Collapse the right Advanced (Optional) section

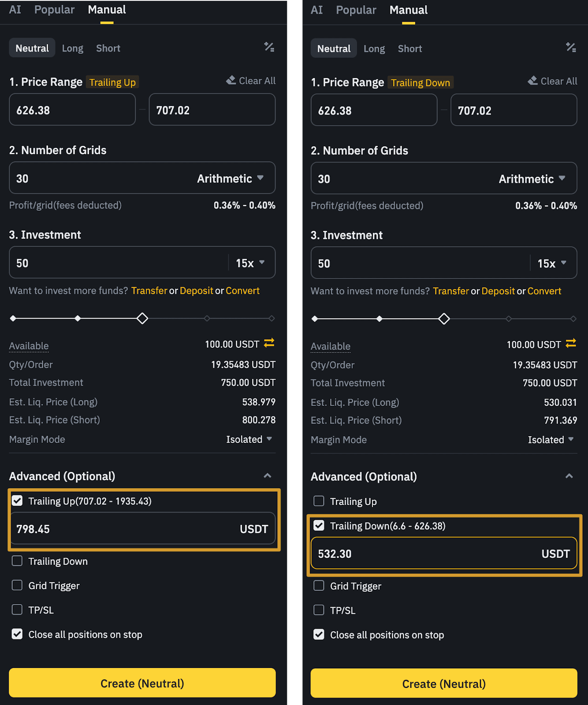[x=569, y=476]
